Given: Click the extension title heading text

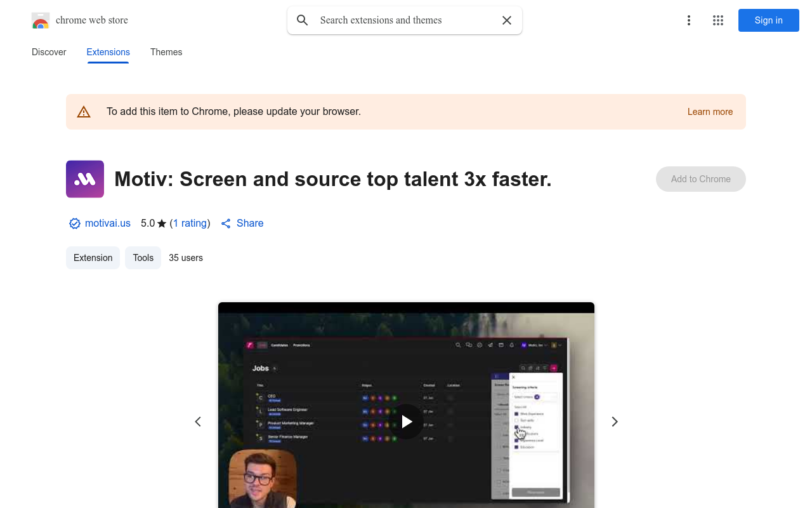Looking at the screenshot, I should (x=333, y=179).
